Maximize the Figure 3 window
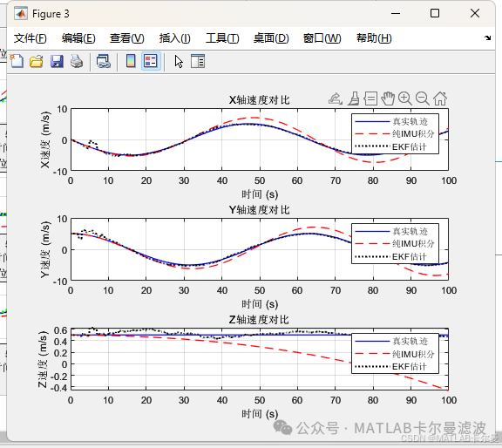The height and width of the screenshot is (448, 502). tap(435, 13)
